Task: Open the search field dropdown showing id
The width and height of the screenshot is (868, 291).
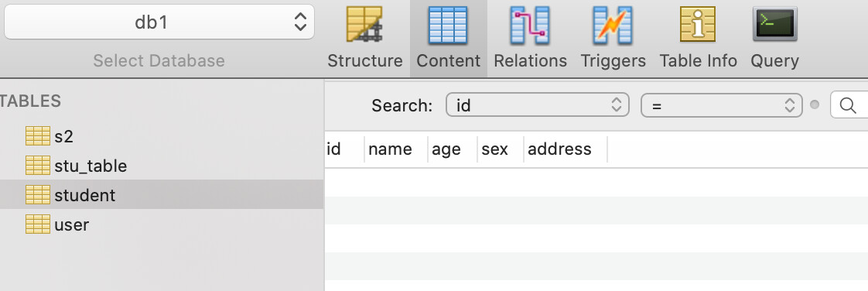Action: click(x=537, y=104)
